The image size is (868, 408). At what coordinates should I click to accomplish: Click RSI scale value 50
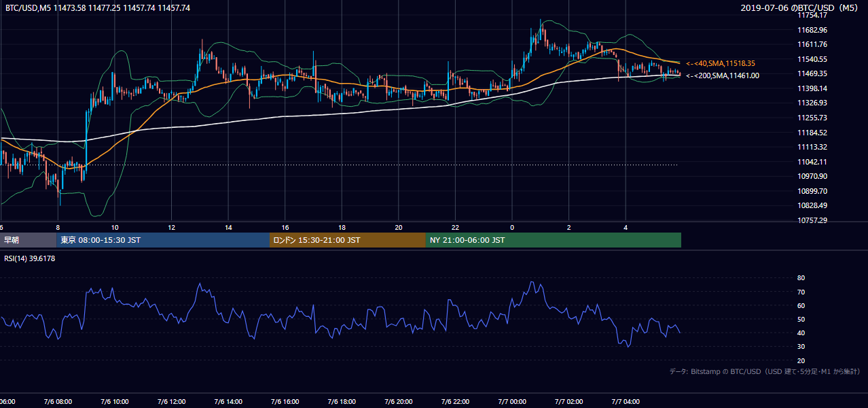pyautogui.click(x=801, y=319)
